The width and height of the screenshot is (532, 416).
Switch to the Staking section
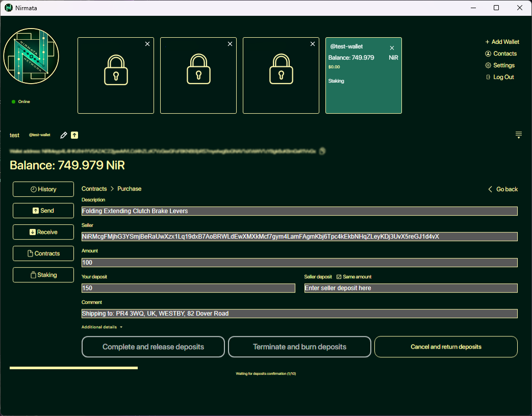click(43, 275)
